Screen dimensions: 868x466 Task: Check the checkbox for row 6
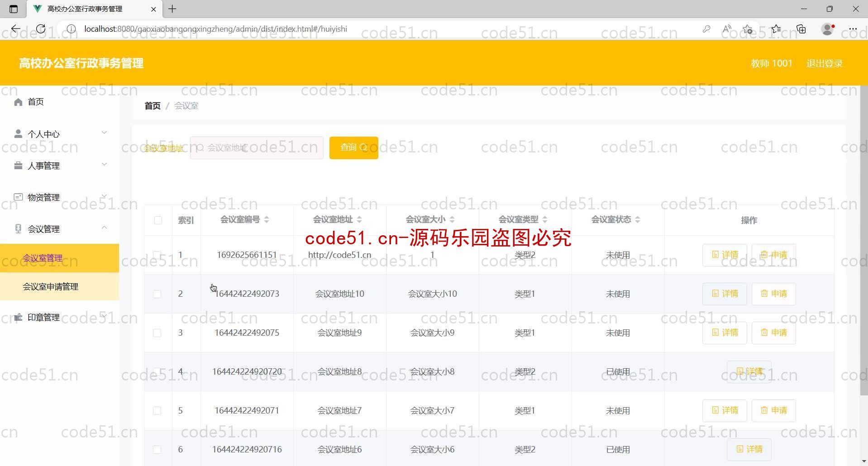point(157,450)
